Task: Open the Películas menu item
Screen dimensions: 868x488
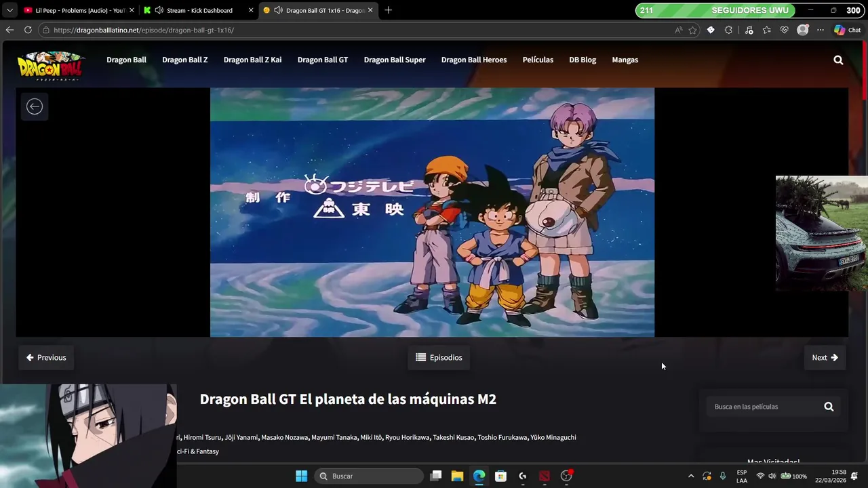Action: point(538,60)
